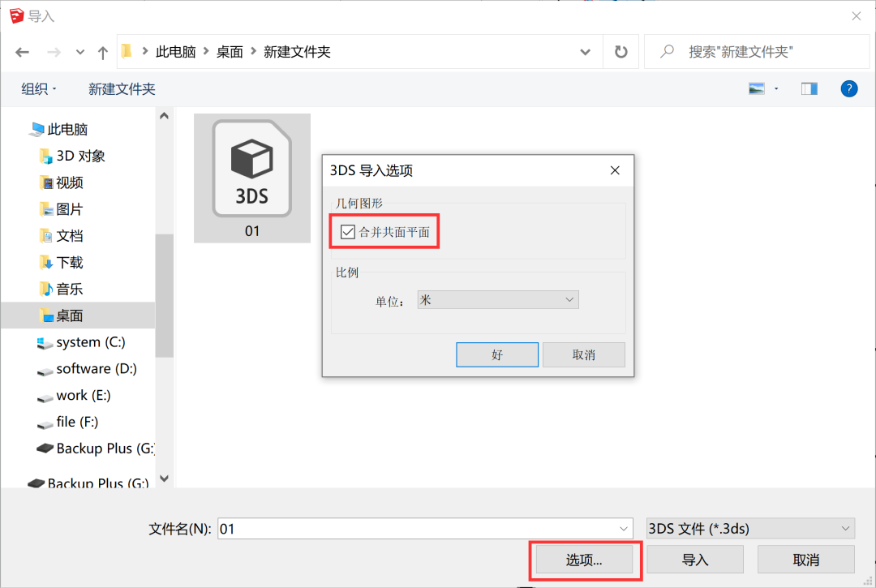This screenshot has height=588, width=876.
Task: Click 此电脑 in the address bar
Action: 175,52
